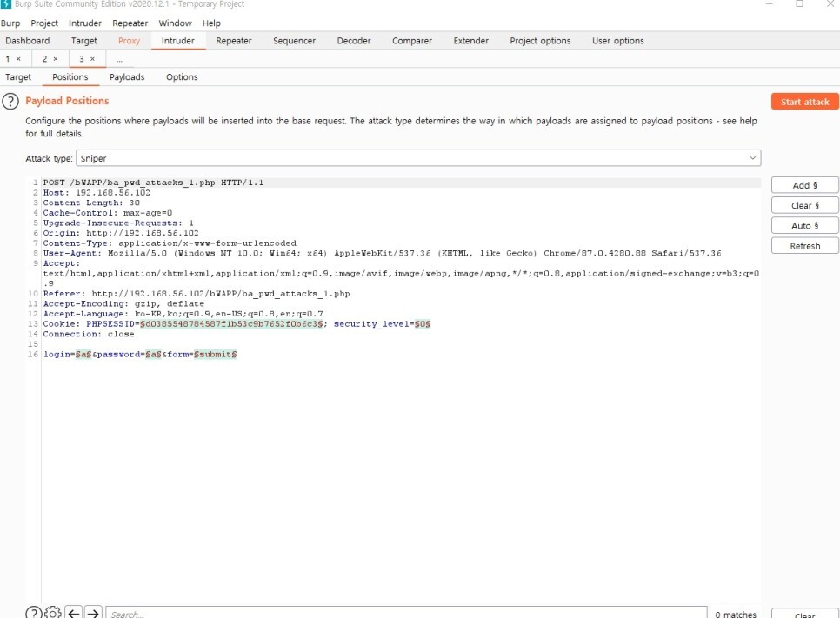Image resolution: width=840 pixels, height=618 pixels.
Task: Click the Content-Type header line
Action: coord(170,243)
